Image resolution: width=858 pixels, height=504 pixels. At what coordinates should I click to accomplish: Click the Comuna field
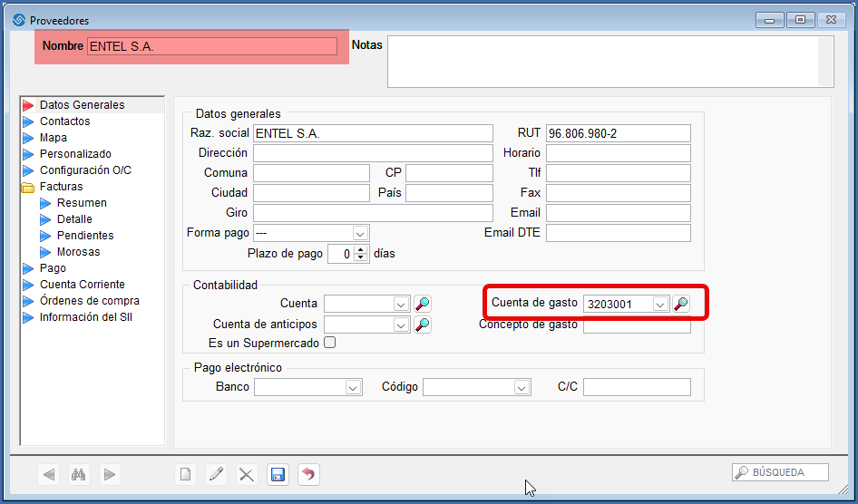click(x=311, y=173)
